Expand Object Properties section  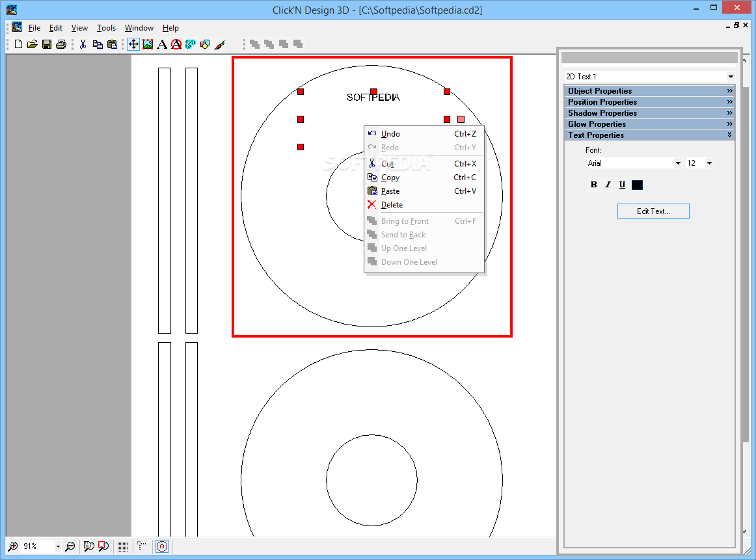click(x=649, y=90)
